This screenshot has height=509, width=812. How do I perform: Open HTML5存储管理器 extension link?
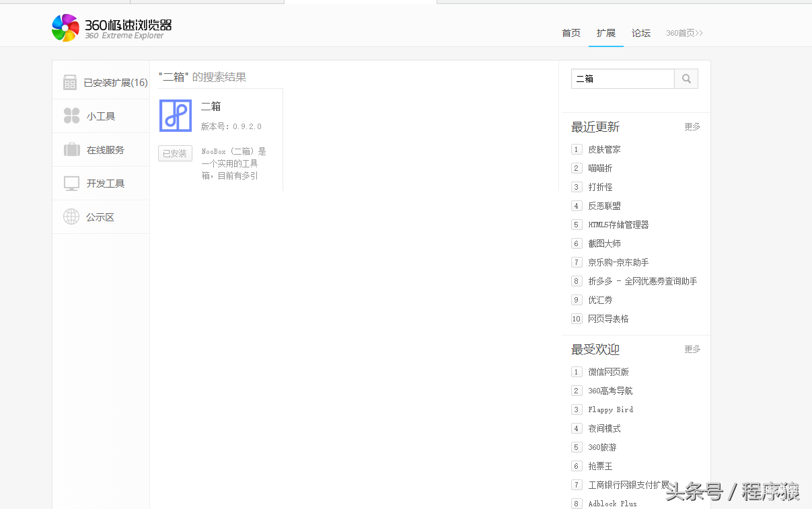tap(618, 225)
